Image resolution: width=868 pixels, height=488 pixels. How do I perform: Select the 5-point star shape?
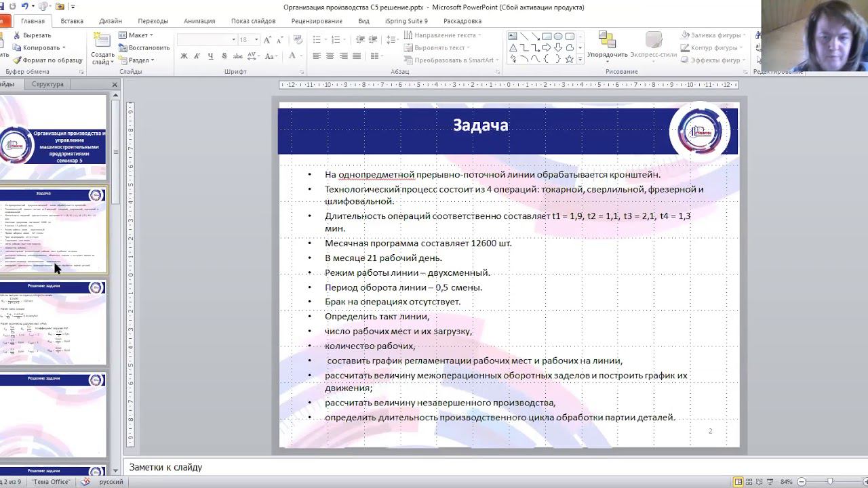point(569,59)
